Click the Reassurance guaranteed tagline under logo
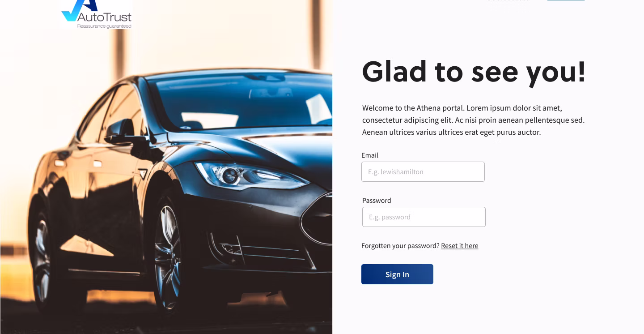This screenshot has height=334, width=644. tap(104, 26)
